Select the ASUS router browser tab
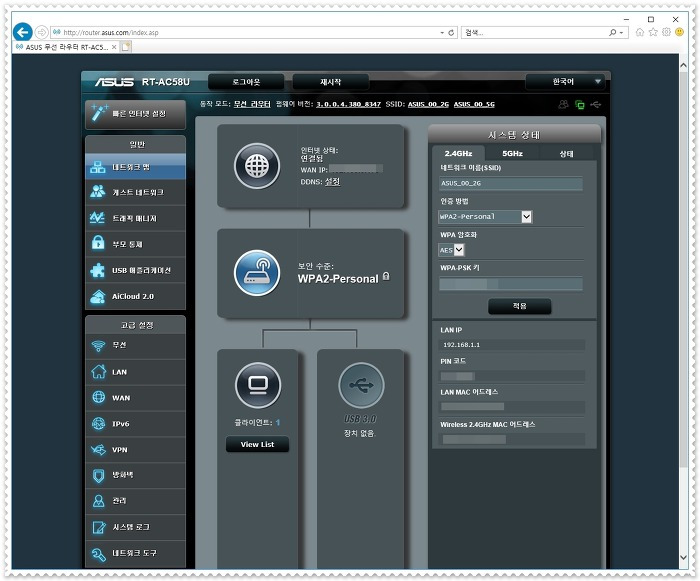Image resolution: width=700 pixels, height=581 pixels. coord(66,47)
